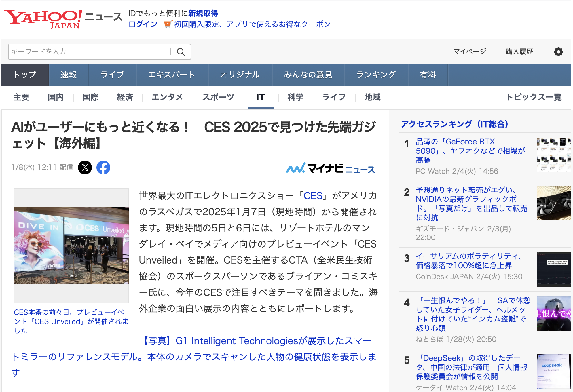Select the ライブ tab
The image size is (573, 392).
(112, 75)
